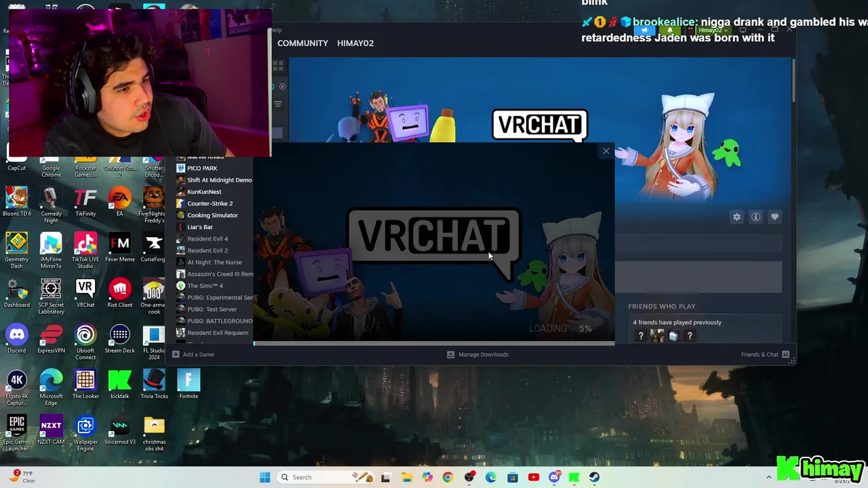Select KunKunNest in Steam library
Image resolution: width=868 pixels, height=488 pixels.
point(199,192)
